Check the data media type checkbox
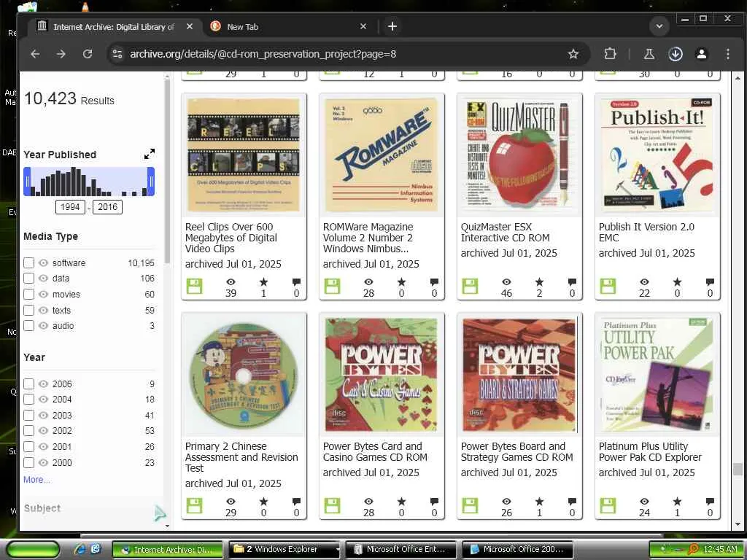 click(28, 278)
